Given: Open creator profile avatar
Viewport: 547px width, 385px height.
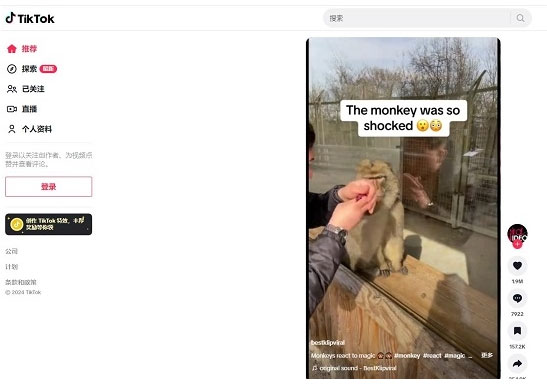Looking at the screenshot, I should [x=517, y=234].
